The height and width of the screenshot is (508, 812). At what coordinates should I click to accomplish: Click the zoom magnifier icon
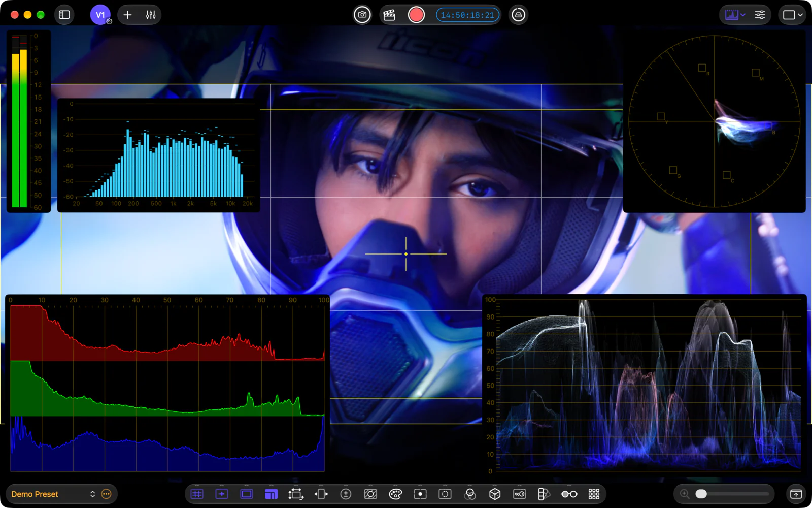coord(685,494)
